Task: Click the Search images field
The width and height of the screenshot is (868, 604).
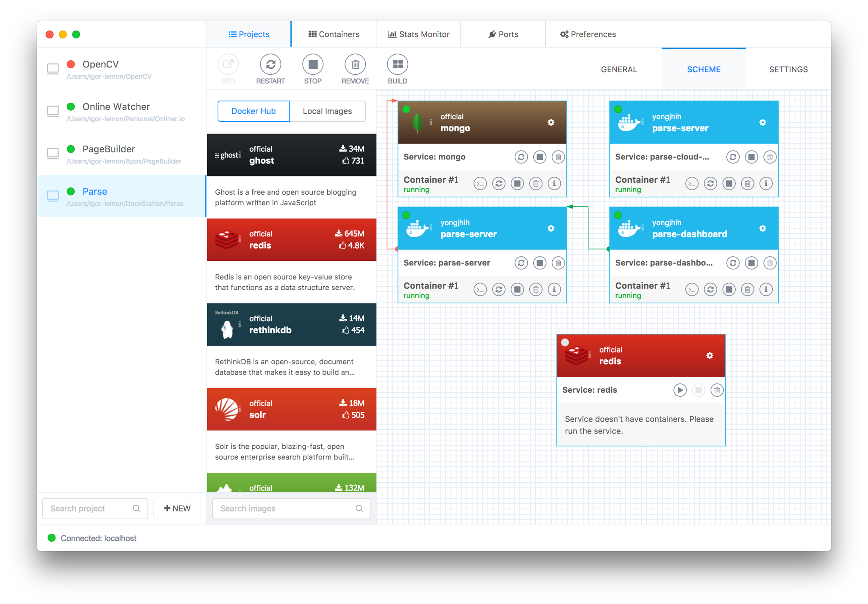Action: point(292,508)
